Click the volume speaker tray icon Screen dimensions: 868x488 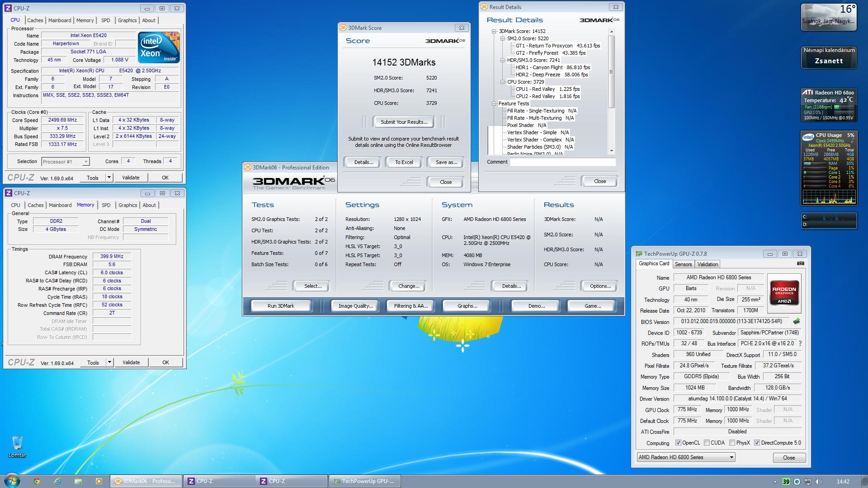819,482
